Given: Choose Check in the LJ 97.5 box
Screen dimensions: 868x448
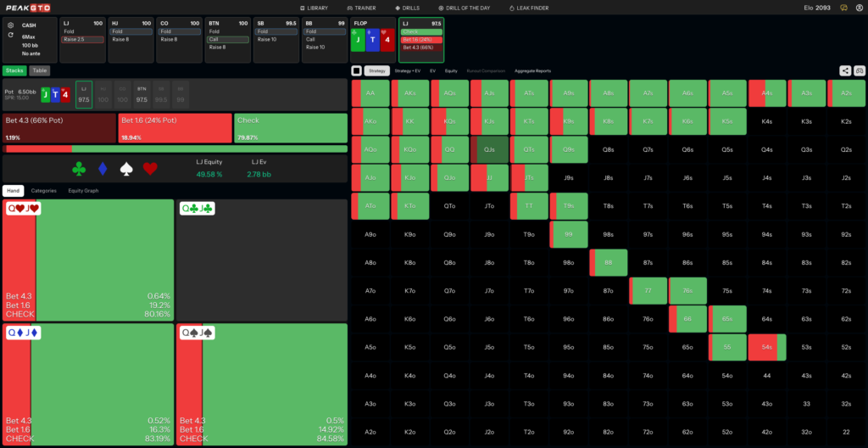Looking at the screenshot, I should tap(421, 31).
